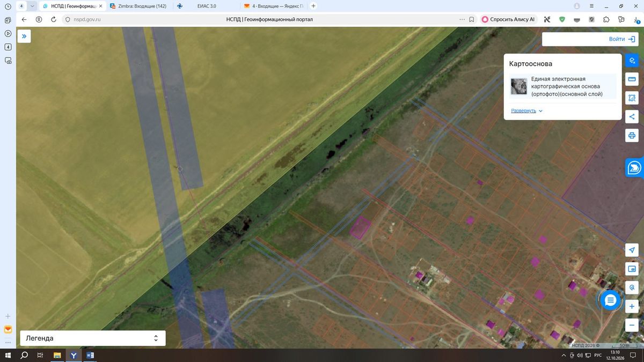The height and width of the screenshot is (362, 644).
Task: Open the browser downloads icon
Action: click(x=636, y=19)
